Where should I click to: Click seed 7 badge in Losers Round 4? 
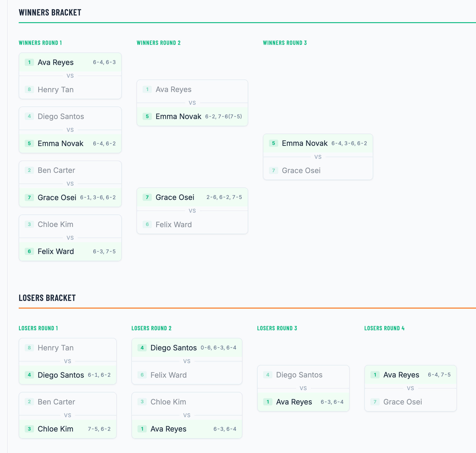[375, 402]
